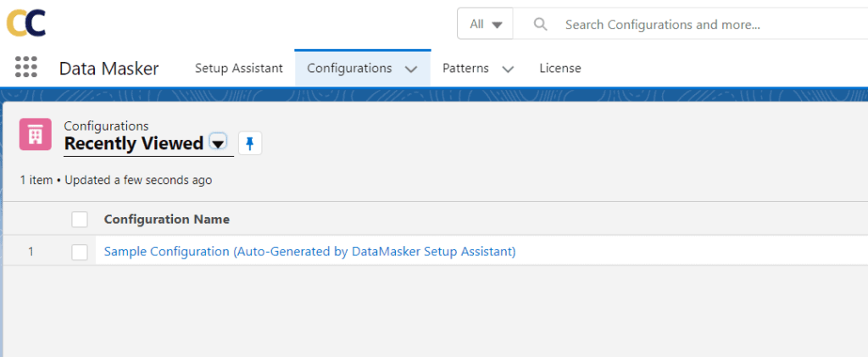Toggle the select all rows checkbox
Screen dimensions: 868x357
point(80,220)
